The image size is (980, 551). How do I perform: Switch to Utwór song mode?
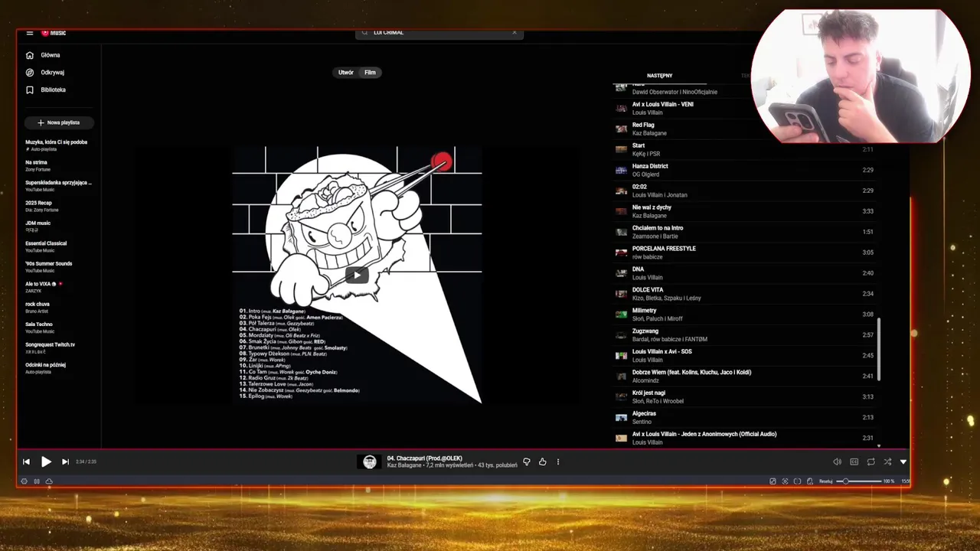pos(346,73)
